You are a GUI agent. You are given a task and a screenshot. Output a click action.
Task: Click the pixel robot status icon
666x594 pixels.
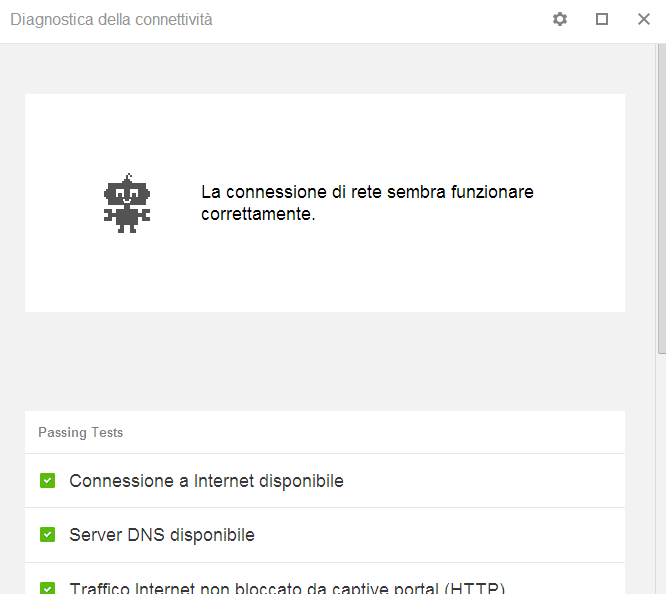pos(126,204)
